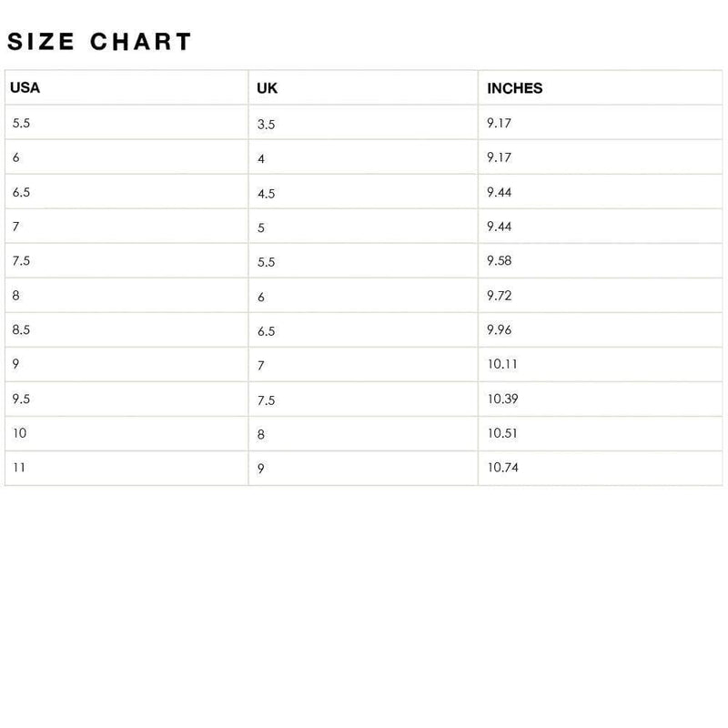The width and height of the screenshot is (728, 728).
Task: Click the 9.96 inches cell
Action: [x=601, y=329]
